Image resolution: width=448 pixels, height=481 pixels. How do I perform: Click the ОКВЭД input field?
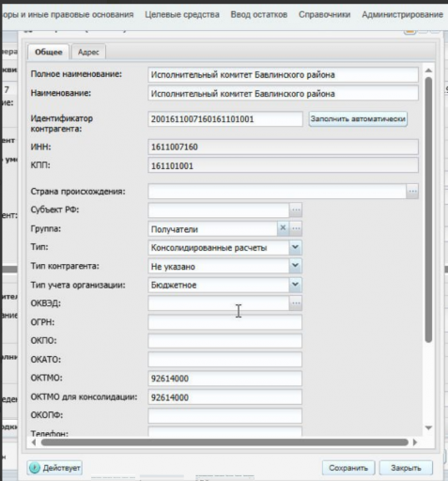tap(219, 303)
